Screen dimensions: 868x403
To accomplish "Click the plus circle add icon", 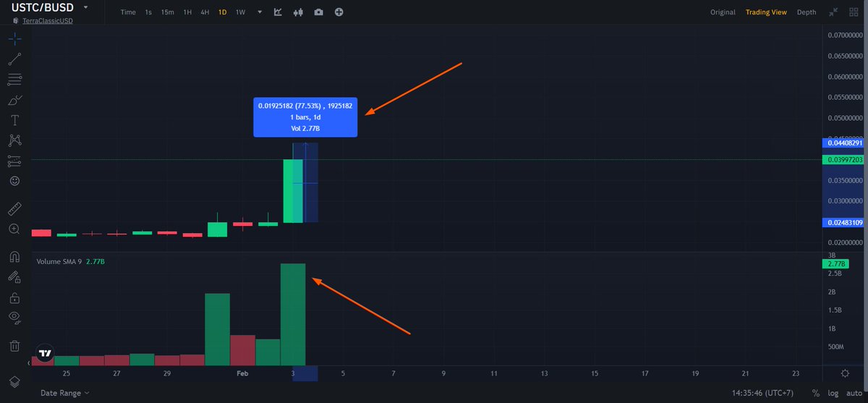I will point(339,12).
